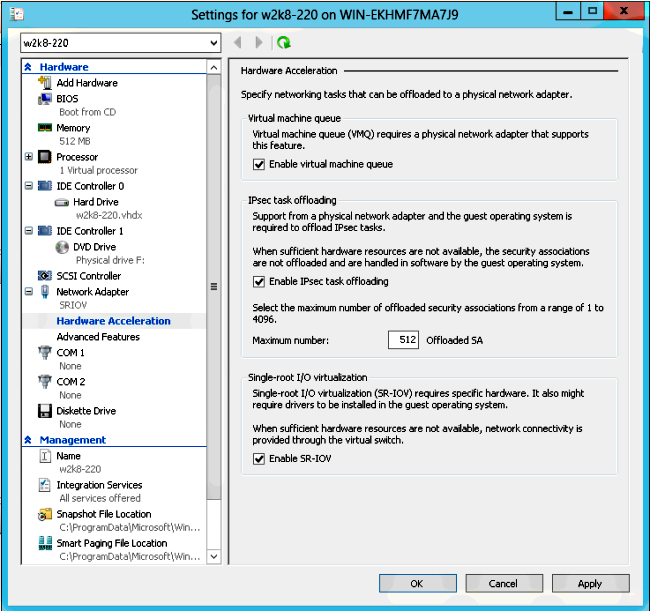Image resolution: width=650 pixels, height=611 pixels.
Task: Select Advanced Features in the tree
Action: (x=98, y=337)
